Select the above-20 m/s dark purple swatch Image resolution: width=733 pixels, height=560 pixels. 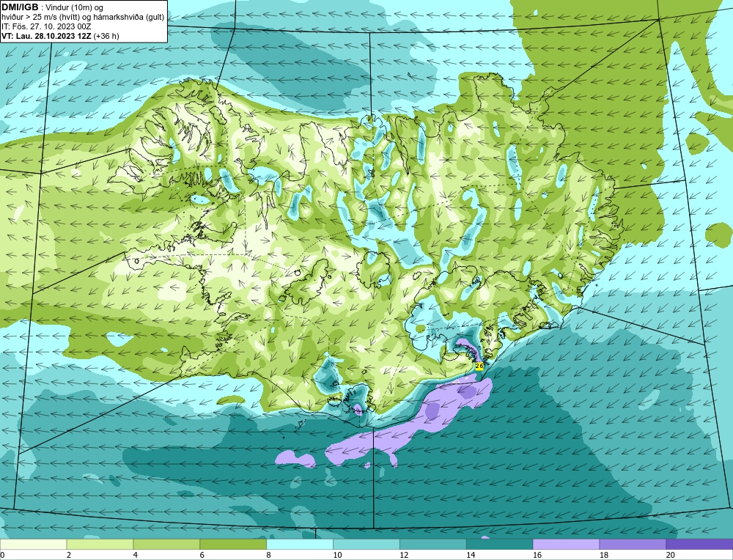click(x=699, y=544)
